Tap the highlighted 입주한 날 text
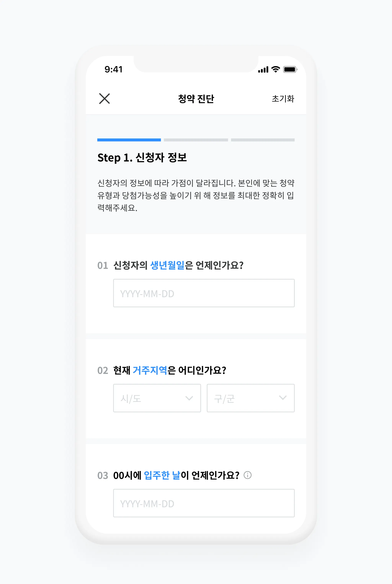 coord(162,475)
